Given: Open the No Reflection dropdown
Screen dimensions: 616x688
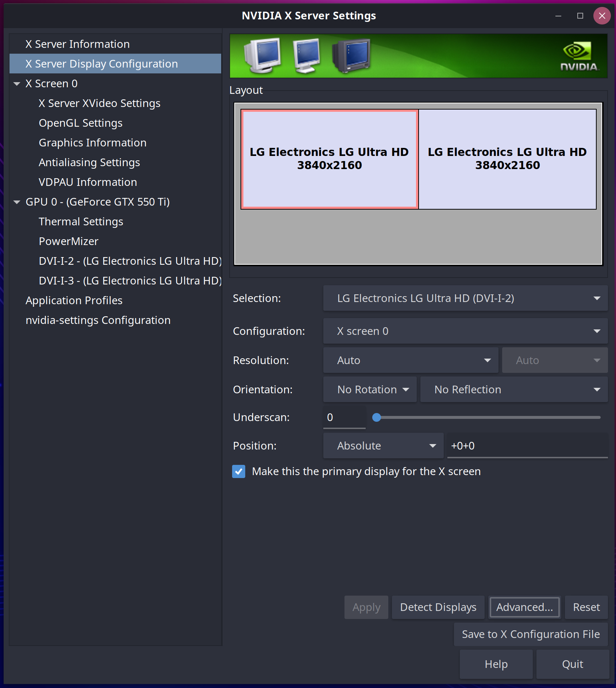Looking at the screenshot, I should coord(513,389).
